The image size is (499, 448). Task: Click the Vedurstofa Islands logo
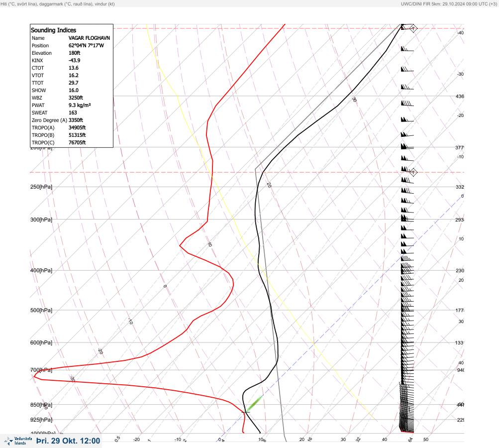[18, 441]
